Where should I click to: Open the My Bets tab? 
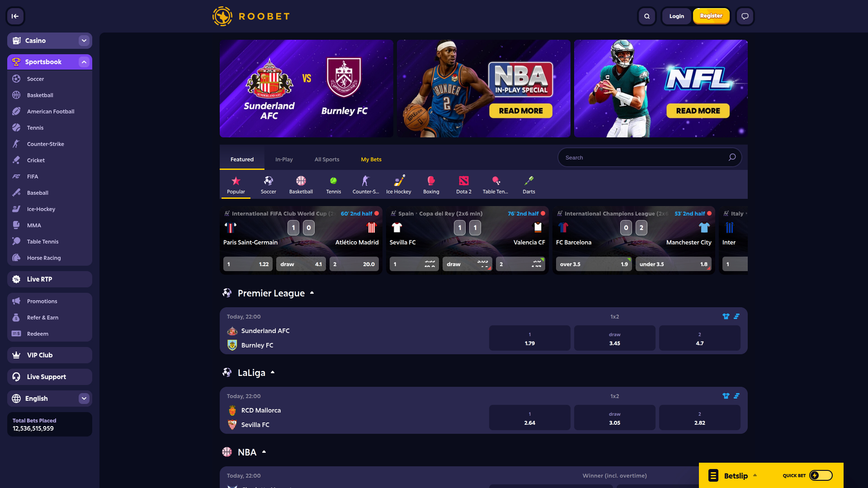[x=371, y=159]
